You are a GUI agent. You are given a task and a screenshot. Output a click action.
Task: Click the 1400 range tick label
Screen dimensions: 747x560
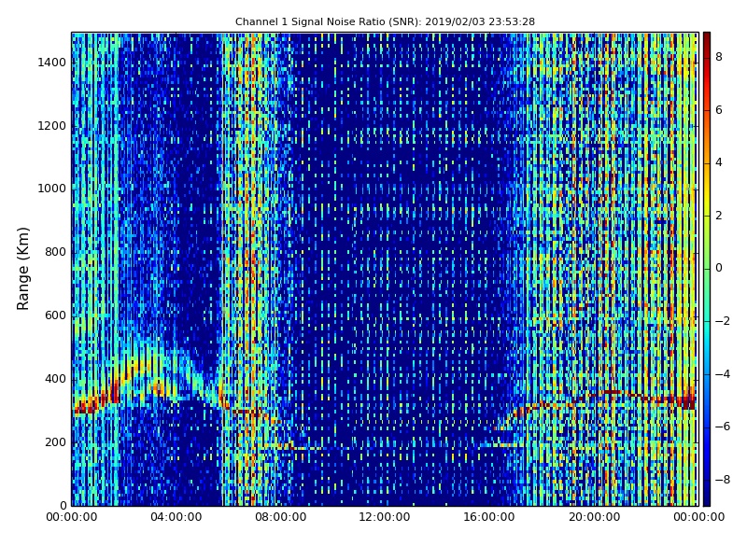(x=51, y=63)
